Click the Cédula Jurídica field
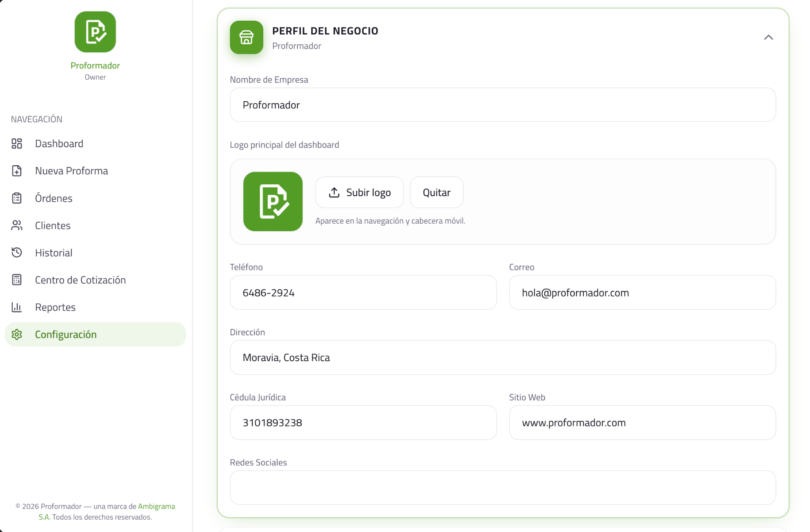This screenshot has height=532, width=810. click(x=363, y=423)
